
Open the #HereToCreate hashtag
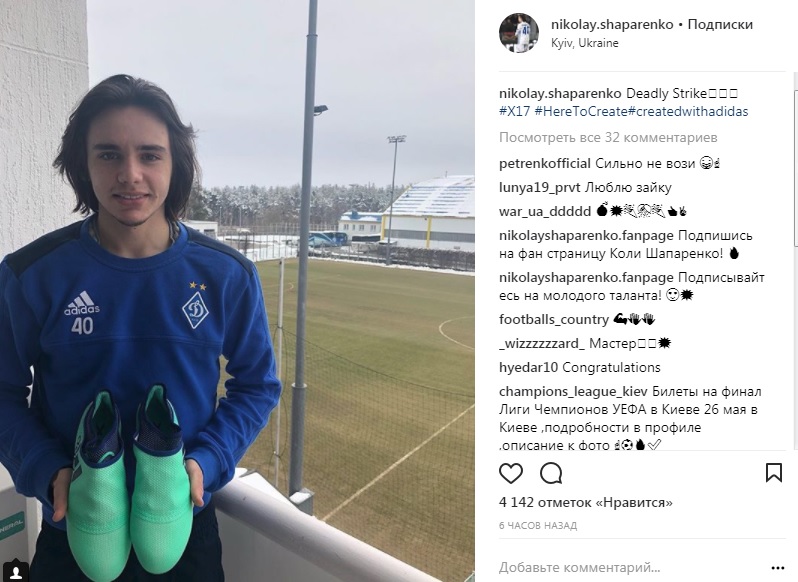tap(581, 111)
